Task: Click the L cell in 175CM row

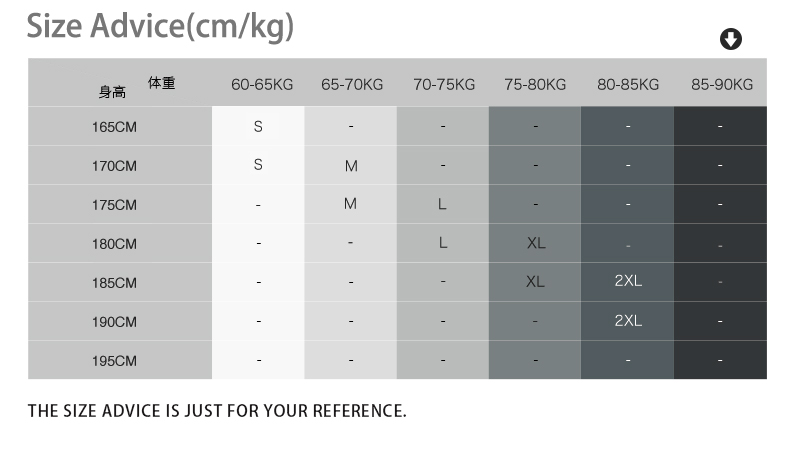Action: [x=442, y=204]
